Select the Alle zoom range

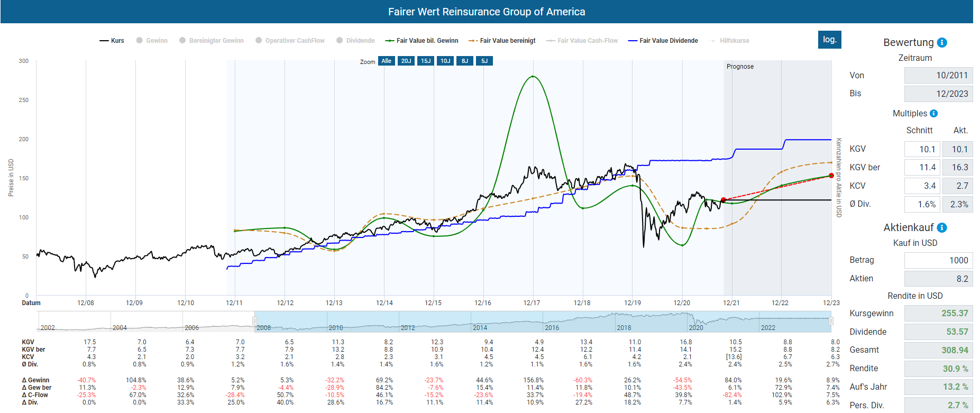(387, 61)
